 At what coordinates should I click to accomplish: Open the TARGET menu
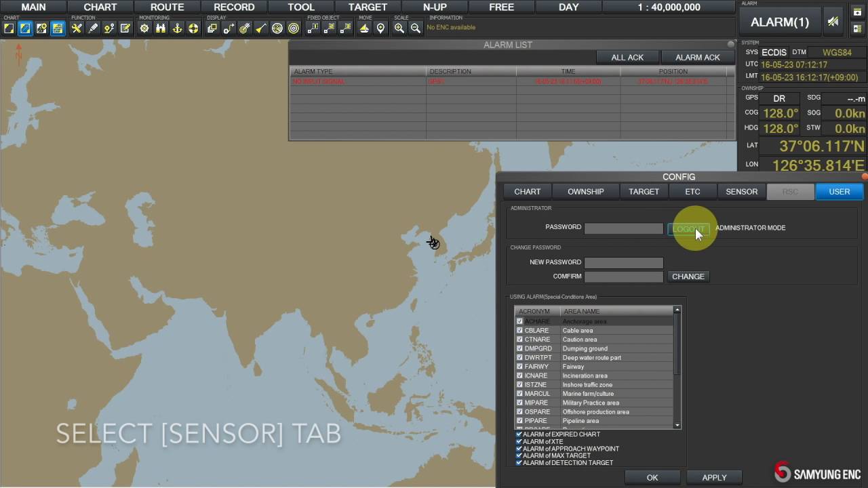[368, 7]
